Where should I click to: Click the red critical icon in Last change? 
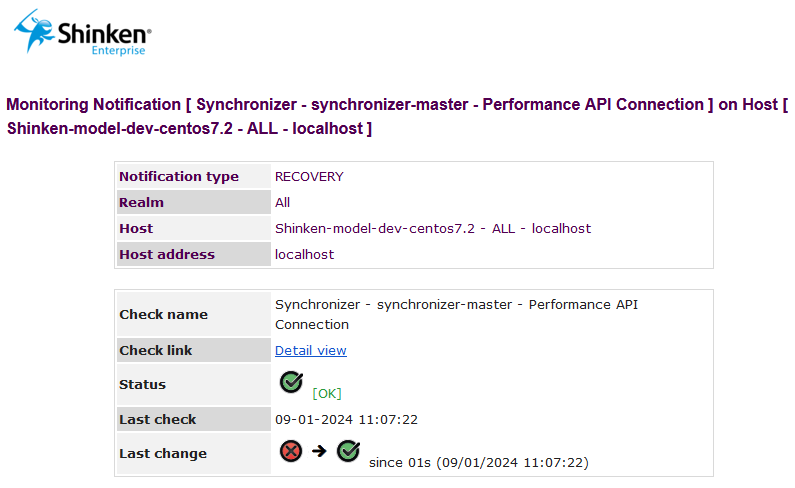(x=291, y=451)
